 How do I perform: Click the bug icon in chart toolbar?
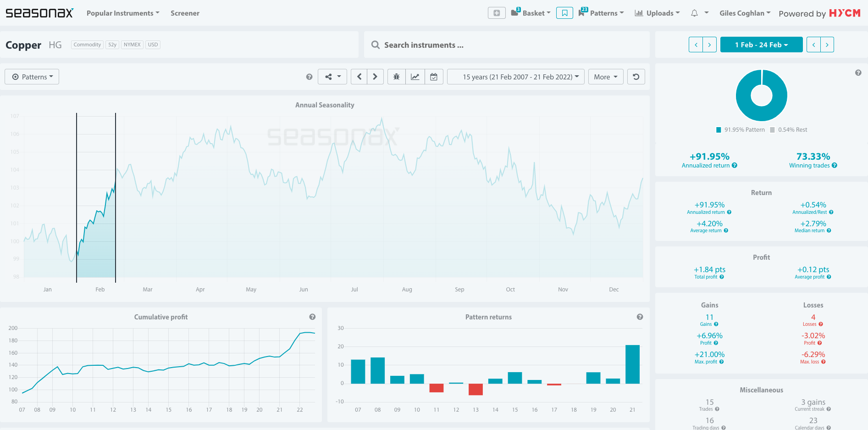(x=397, y=77)
